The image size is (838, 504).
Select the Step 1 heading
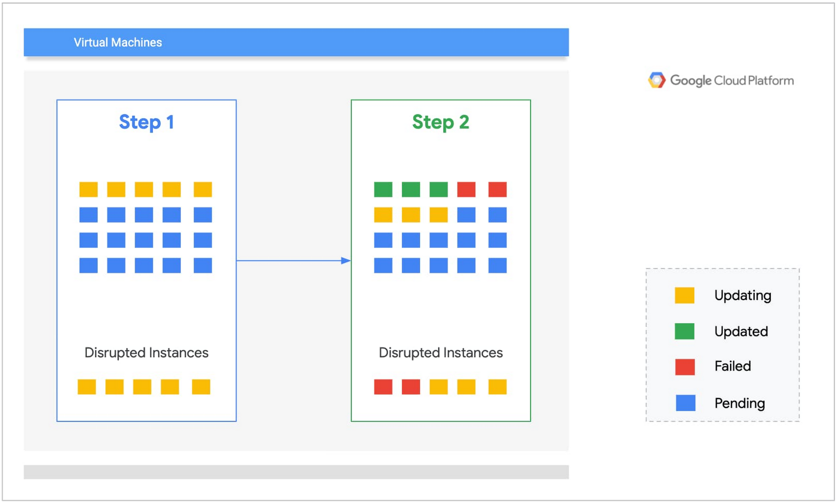click(x=146, y=122)
